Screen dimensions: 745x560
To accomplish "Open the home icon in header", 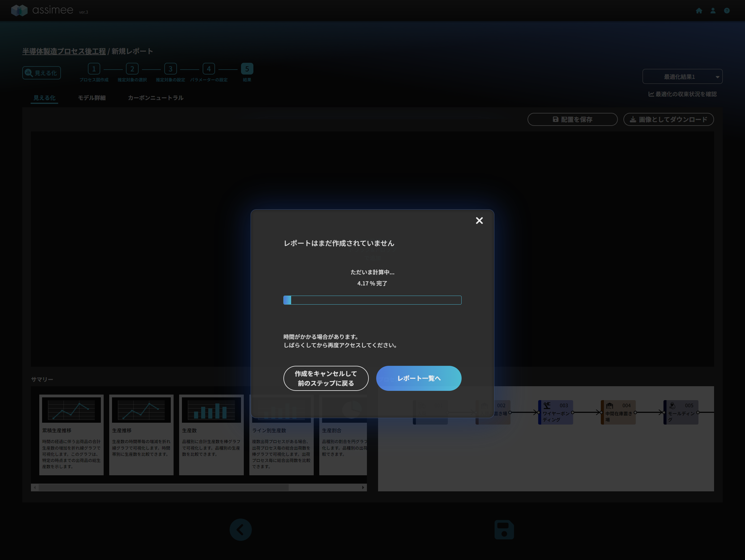I will pos(699,11).
